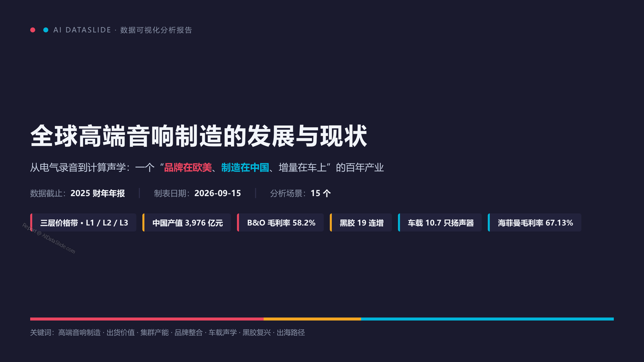Click the '制表日期: 2026-09-15' text
This screenshot has width=644, height=362.
pyautogui.click(x=197, y=193)
